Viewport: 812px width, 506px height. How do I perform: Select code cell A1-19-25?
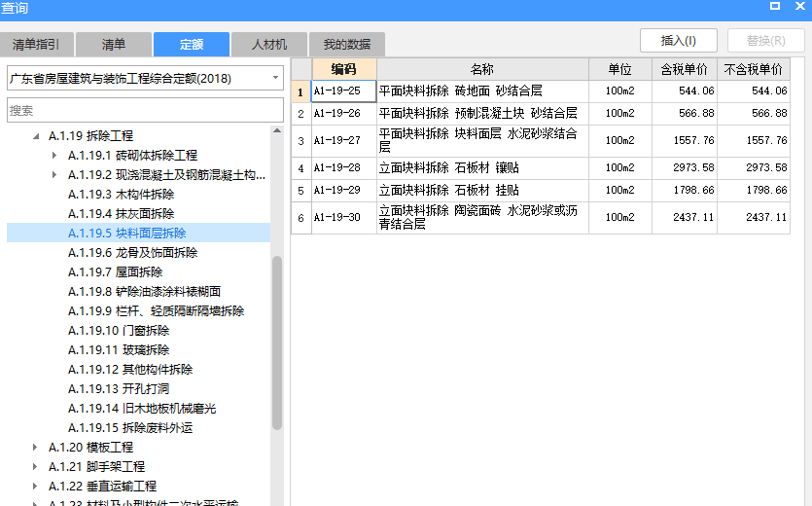coord(344,90)
